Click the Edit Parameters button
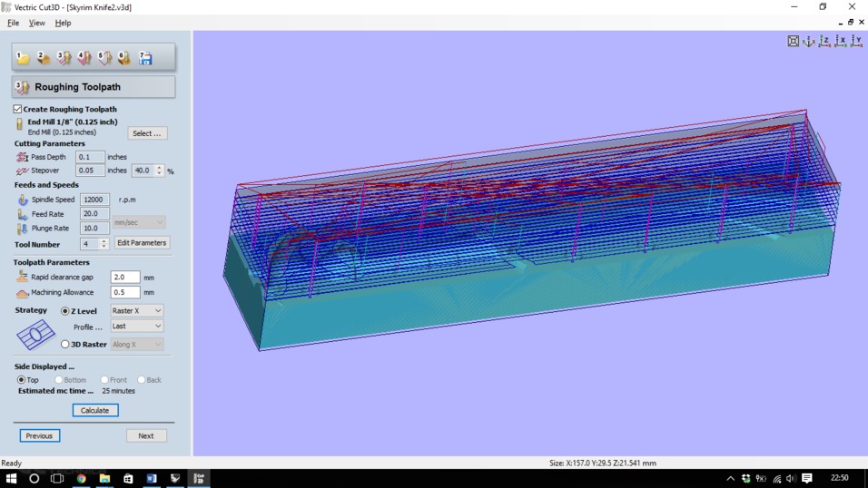Screen dimensions: 868x488 point(142,243)
